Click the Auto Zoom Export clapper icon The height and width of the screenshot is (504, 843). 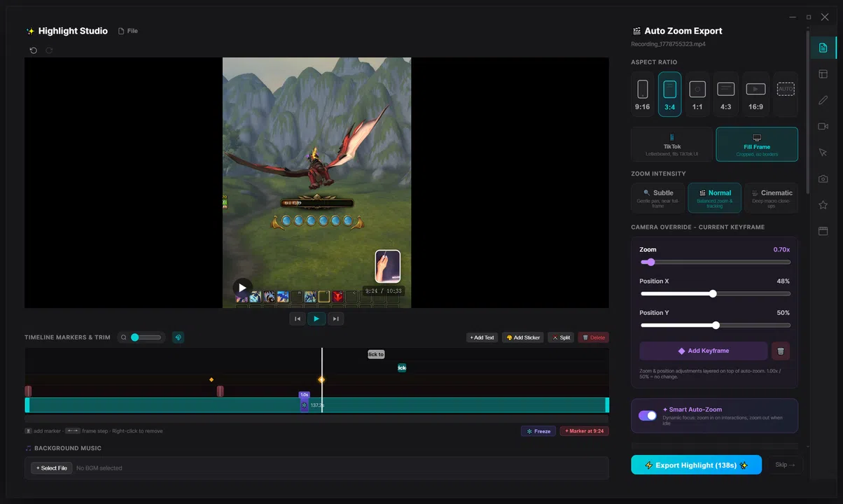(636, 31)
